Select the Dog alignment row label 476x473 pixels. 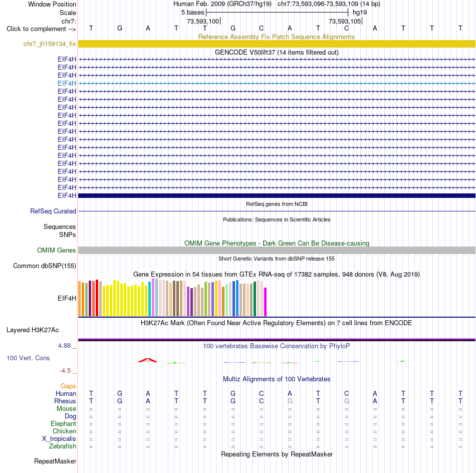[70, 416]
